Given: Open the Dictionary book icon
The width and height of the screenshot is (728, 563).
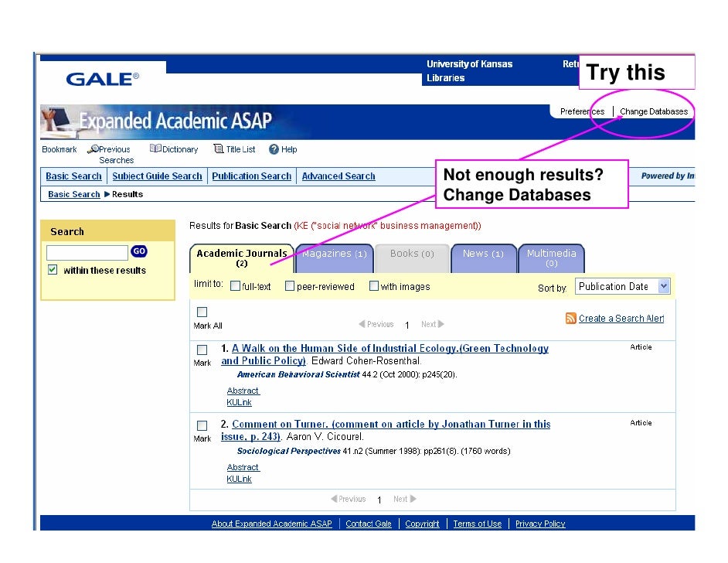Looking at the screenshot, I should 155,148.
